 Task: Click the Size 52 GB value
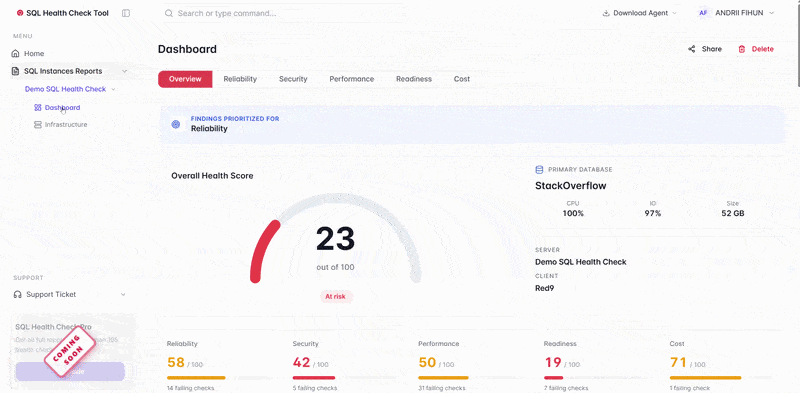pyautogui.click(x=733, y=213)
